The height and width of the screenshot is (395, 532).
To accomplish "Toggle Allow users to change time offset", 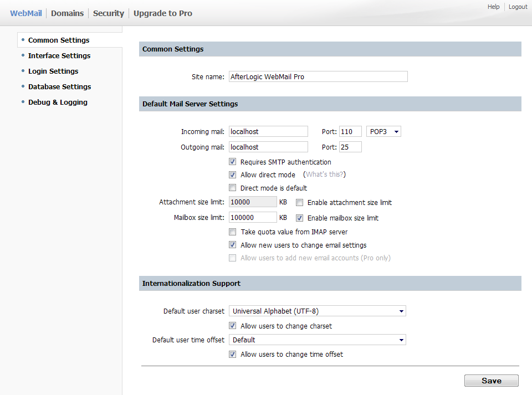I will (x=233, y=355).
